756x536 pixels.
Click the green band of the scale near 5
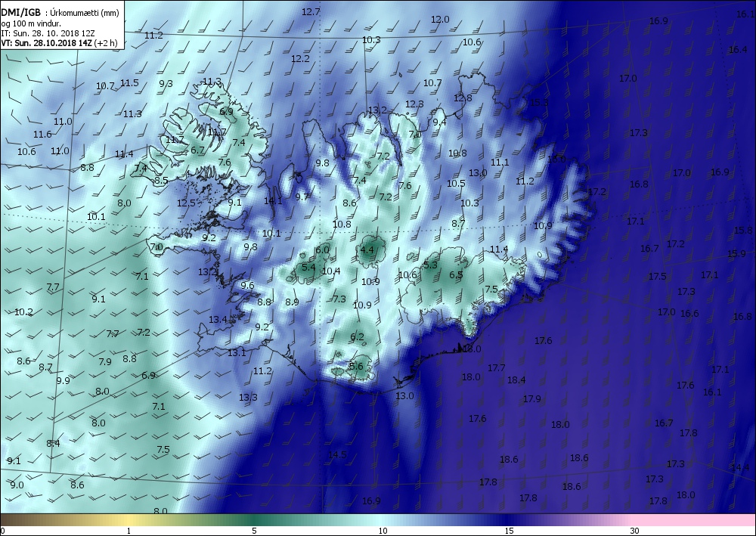click(256, 519)
